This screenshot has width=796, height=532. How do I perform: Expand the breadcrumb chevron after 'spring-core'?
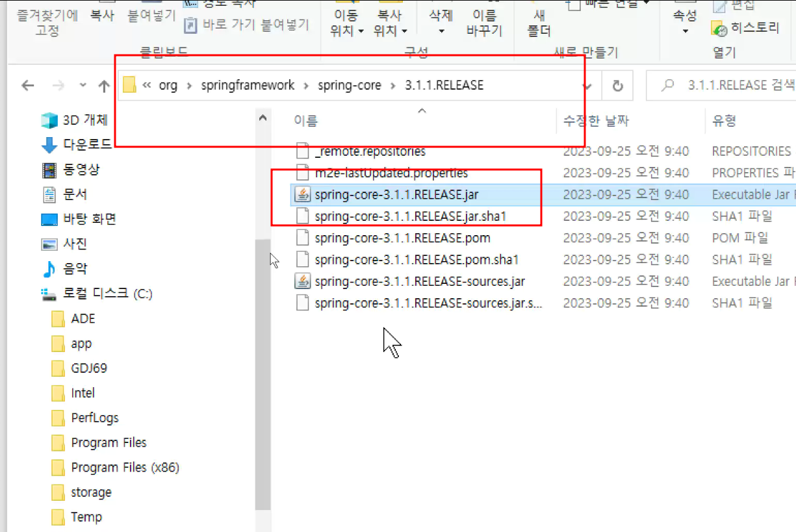point(393,86)
